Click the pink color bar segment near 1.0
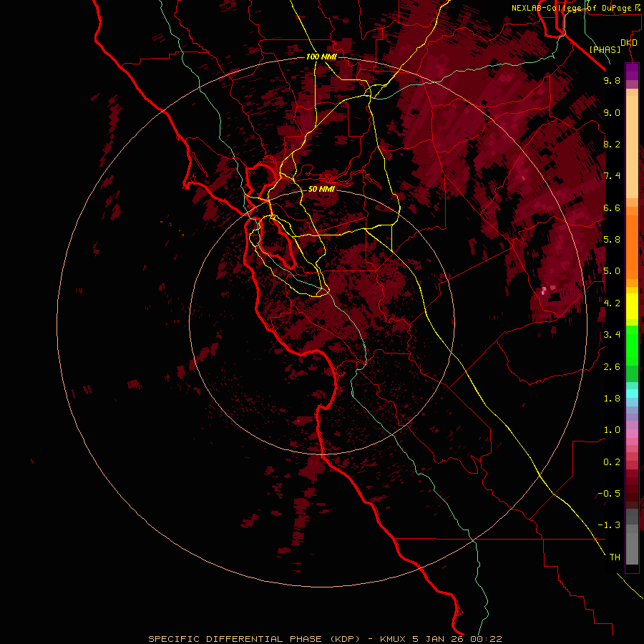Screen dimensions: 644x644 click(632, 433)
